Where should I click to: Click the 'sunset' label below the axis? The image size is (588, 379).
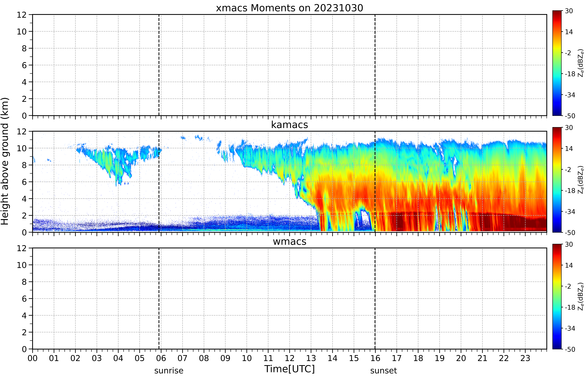tap(384, 371)
